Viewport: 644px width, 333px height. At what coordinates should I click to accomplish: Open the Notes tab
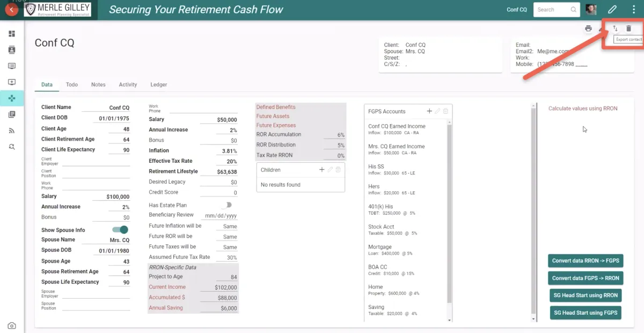(x=98, y=84)
